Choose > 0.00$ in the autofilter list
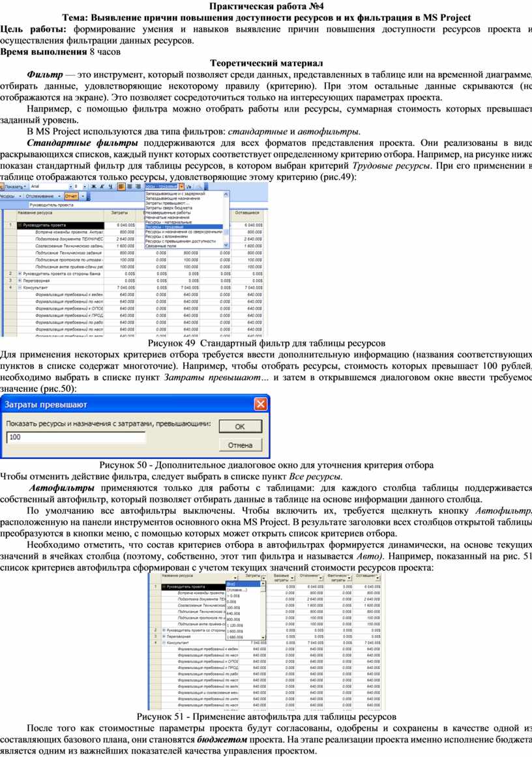The height and width of the screenshot is (757, 532). (243, 596)
